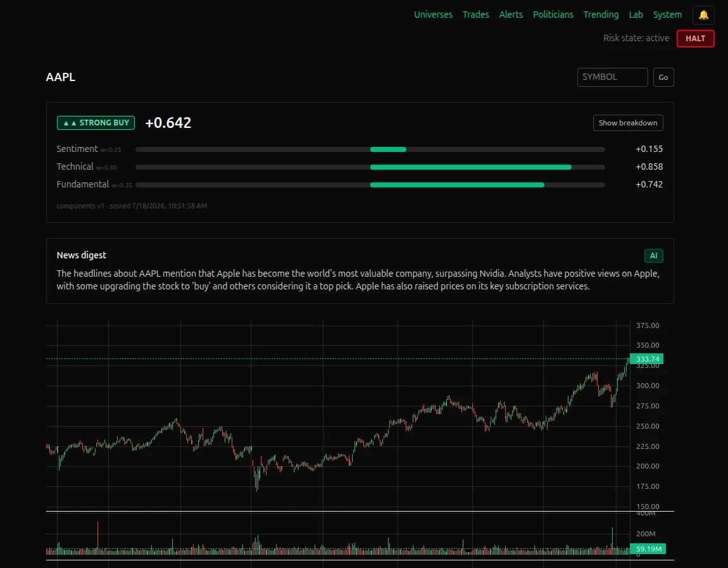Focus the SYMBOL input field

tap(612, 77)
